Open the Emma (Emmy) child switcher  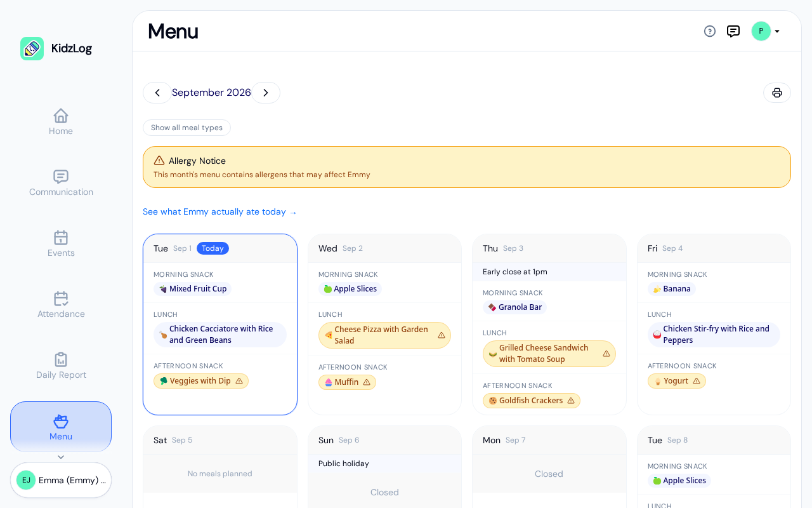coord(61,480)
